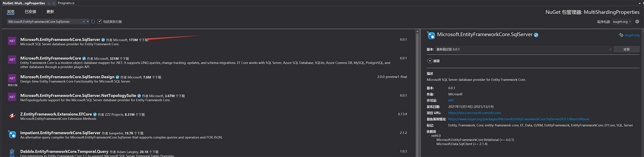Click the refresh icon beside the search box
This screenshot has height=157, width=644.
pyautogui.click(x=93, y=21)
